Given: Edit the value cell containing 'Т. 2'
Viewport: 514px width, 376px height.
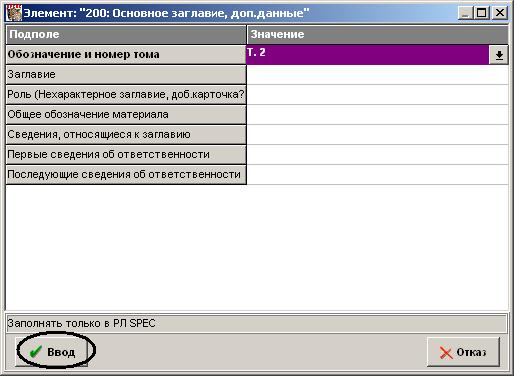Looking at the screenshot, I should (368, 55).
